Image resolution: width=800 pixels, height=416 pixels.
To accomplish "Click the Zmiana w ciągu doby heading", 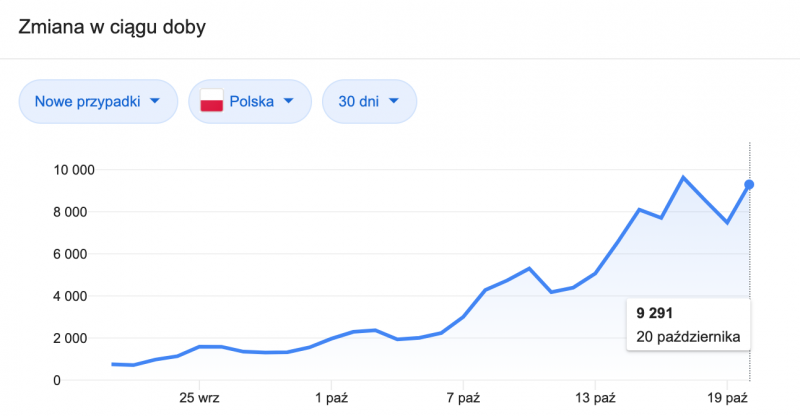I will pyautogui.click(x=112, y=27).
